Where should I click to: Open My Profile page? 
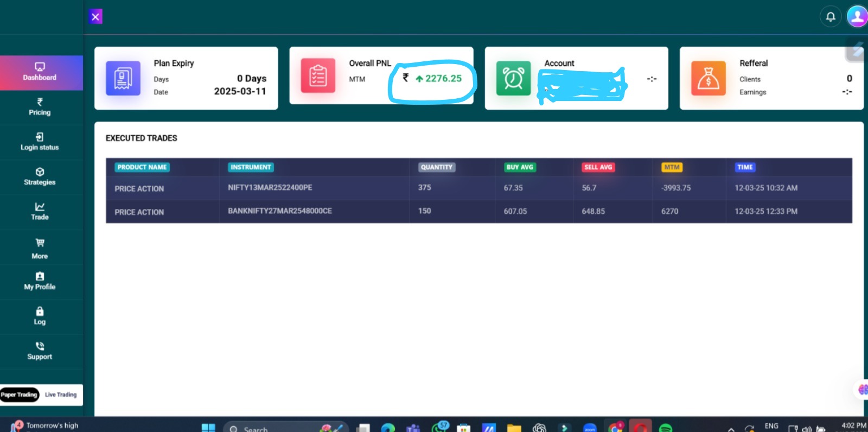[x=40, y=281]
